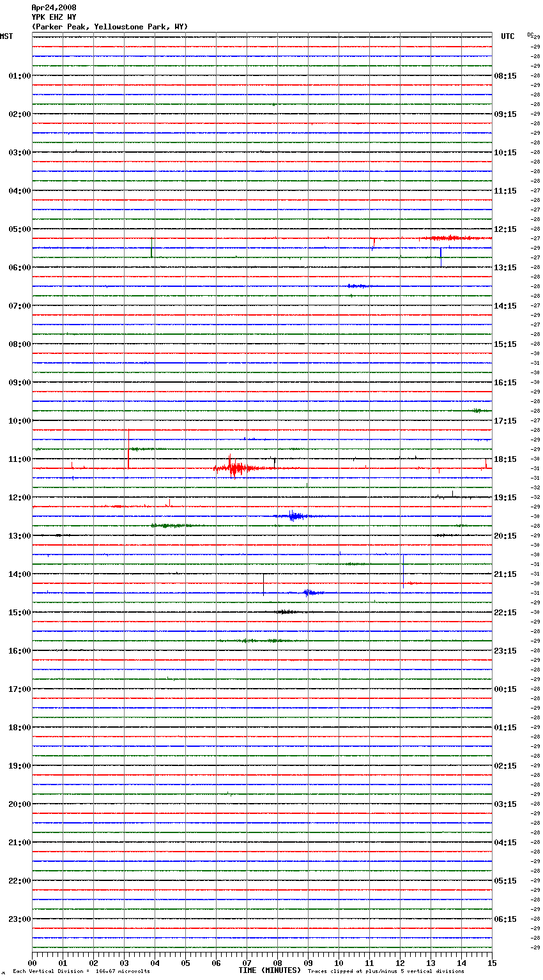Click the Parker Peak, Yellowstone Park location title
543x980 pixels.
pyautogui.click(x=110, y=27)
